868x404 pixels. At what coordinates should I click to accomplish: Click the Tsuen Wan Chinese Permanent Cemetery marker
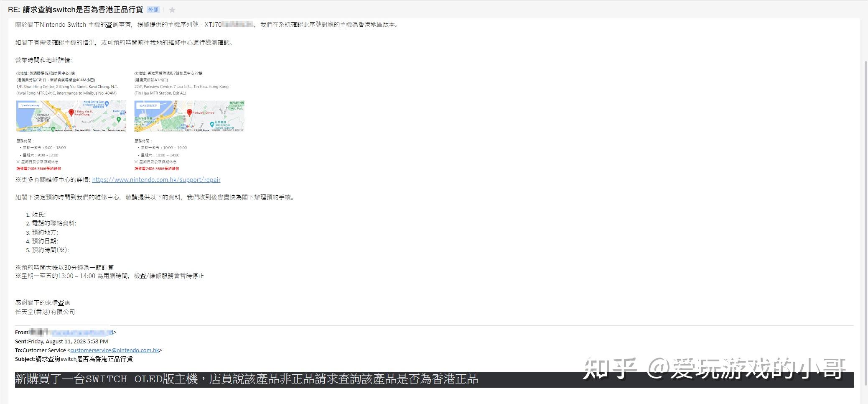click(53, 129)
